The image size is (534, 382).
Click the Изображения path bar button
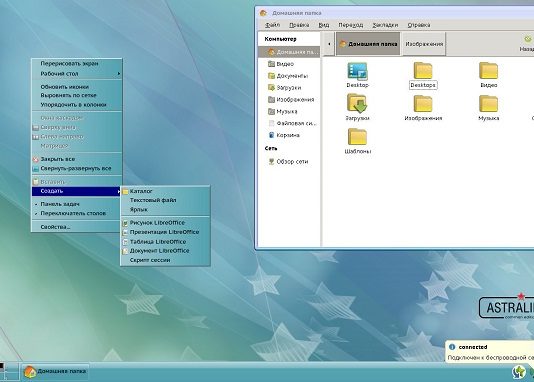(x=424, y=44)
